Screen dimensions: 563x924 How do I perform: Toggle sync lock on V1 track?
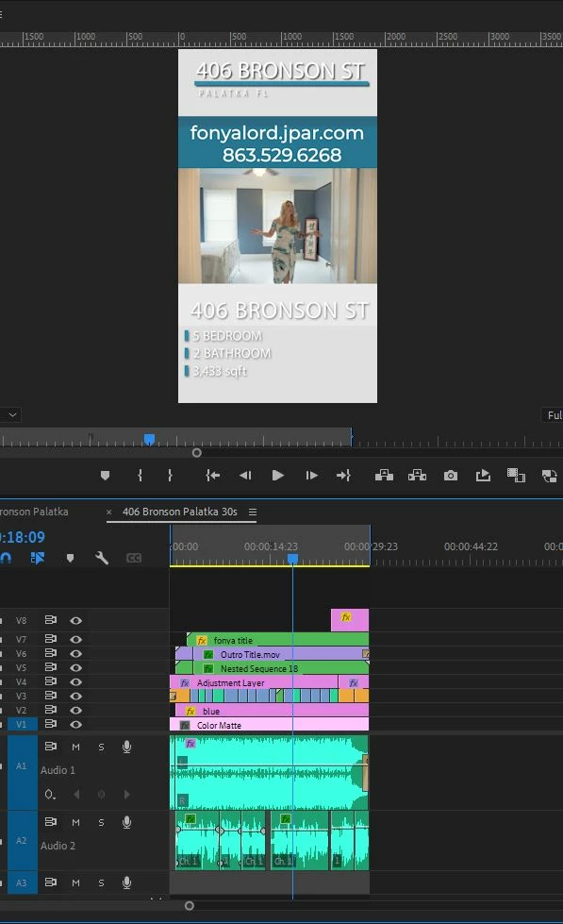tap(51, 724)
